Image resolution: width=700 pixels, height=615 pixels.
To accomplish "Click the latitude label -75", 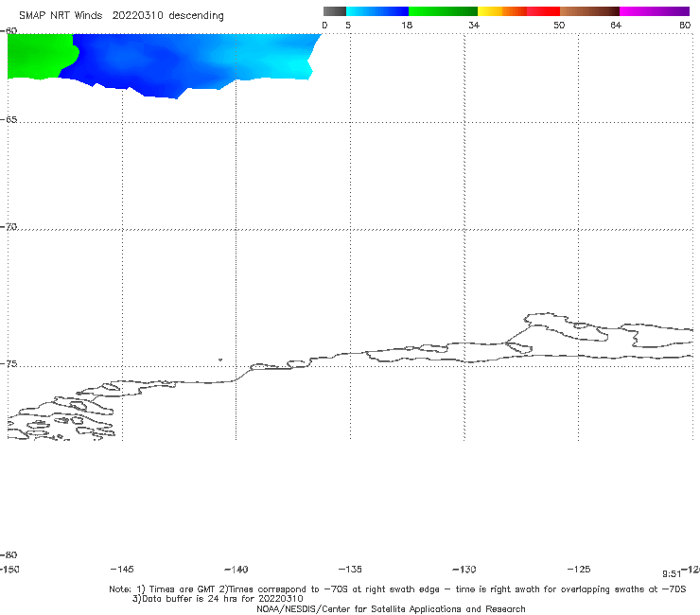I will click(9, 364).
